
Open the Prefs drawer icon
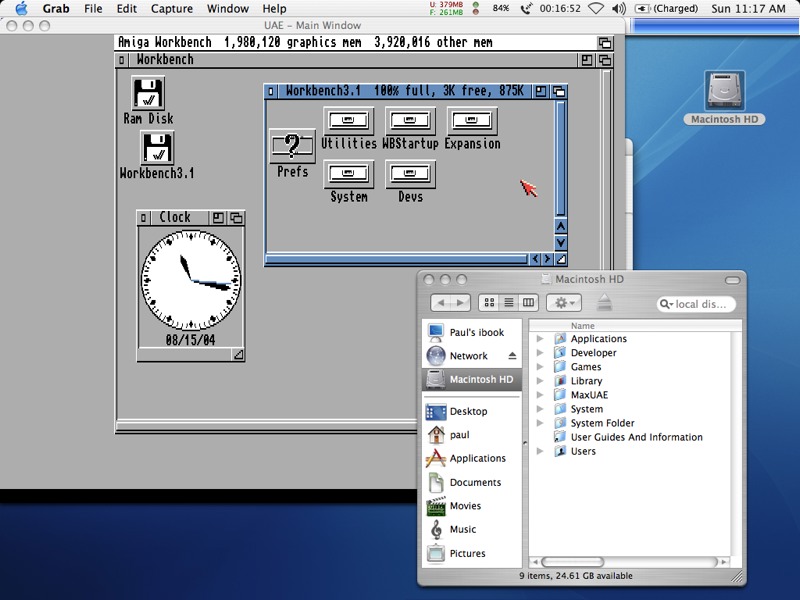[292, 145]
